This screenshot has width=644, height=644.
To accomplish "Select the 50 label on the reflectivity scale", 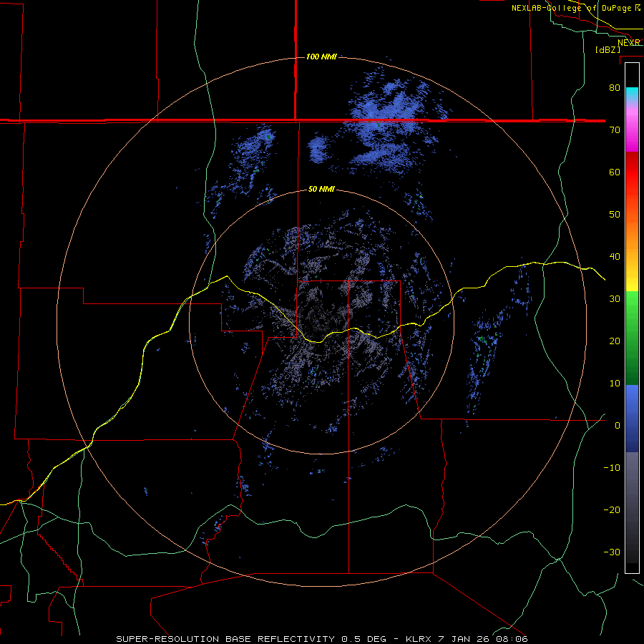I will 615,215.
